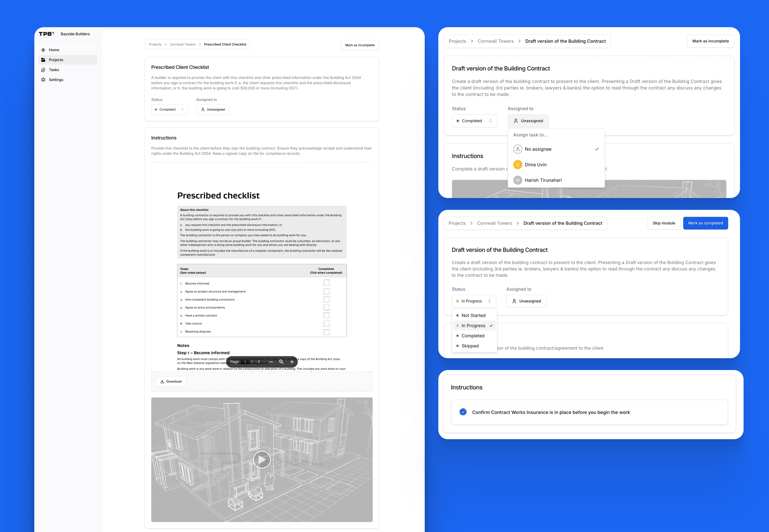Image resolution: width=769 pixels, height=532 pixels.
Task: Assign the task to Dima Uvin
Action: click(536, 164)
